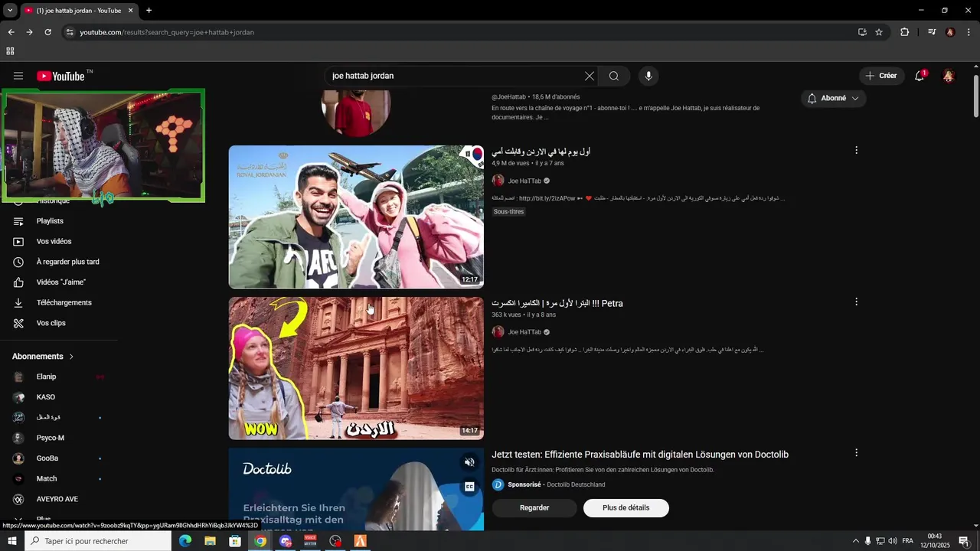Open the Royal Jordanian airport video thumbnail
Screen dimensions: 980x551
356,217
